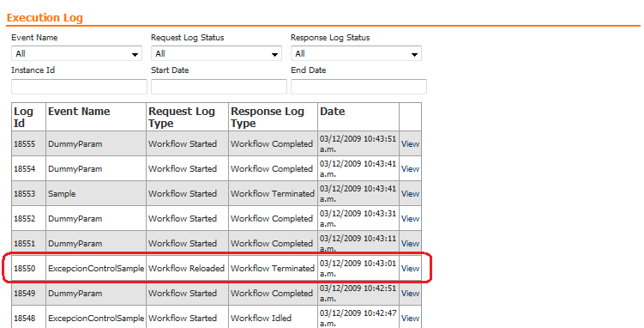
Task: Focus the Start Date input field
Action: (219, 87)
